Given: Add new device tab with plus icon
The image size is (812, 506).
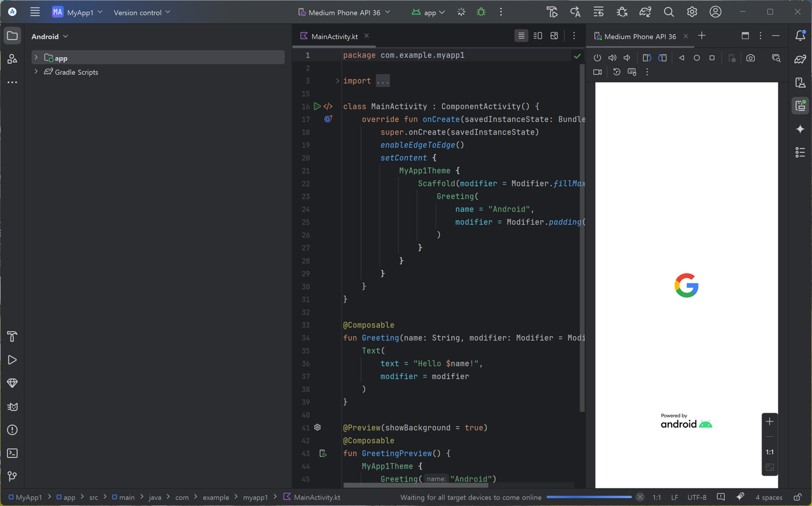Looking at the screenshot, I should point(701,36).
